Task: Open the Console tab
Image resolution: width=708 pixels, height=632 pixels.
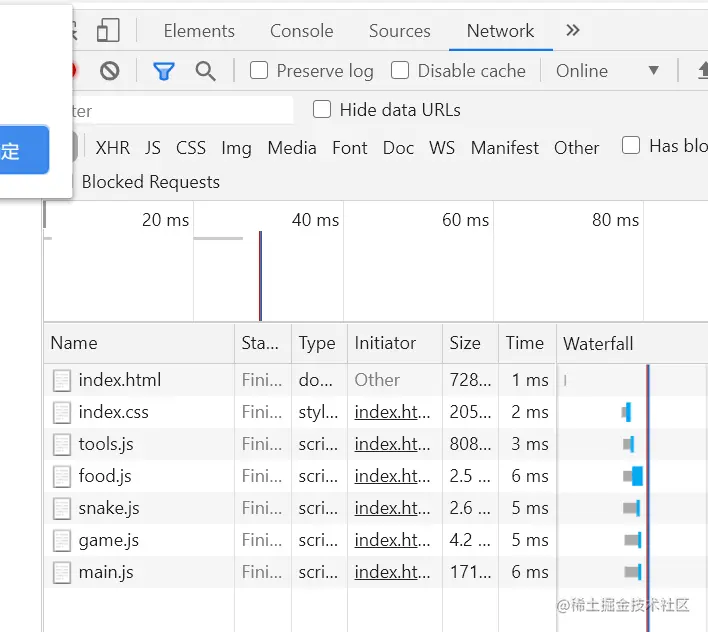Action: click(302, 31)
